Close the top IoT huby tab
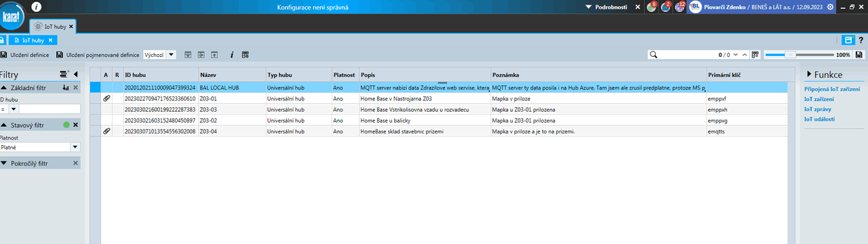The height and width of the screenshot is (244, 868). click(x=71, y=26)
